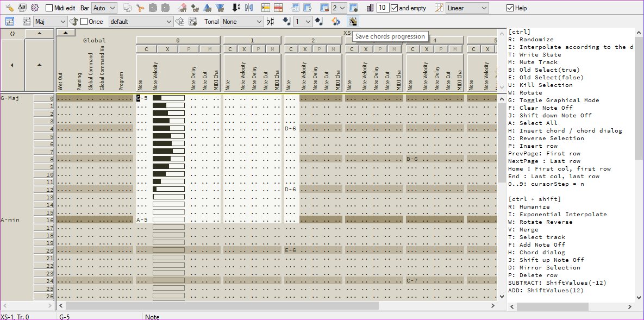Click the blue down-arrow note-off icon
The height and width of the screenshot is (320, 644).
click(x=221, y=8)
